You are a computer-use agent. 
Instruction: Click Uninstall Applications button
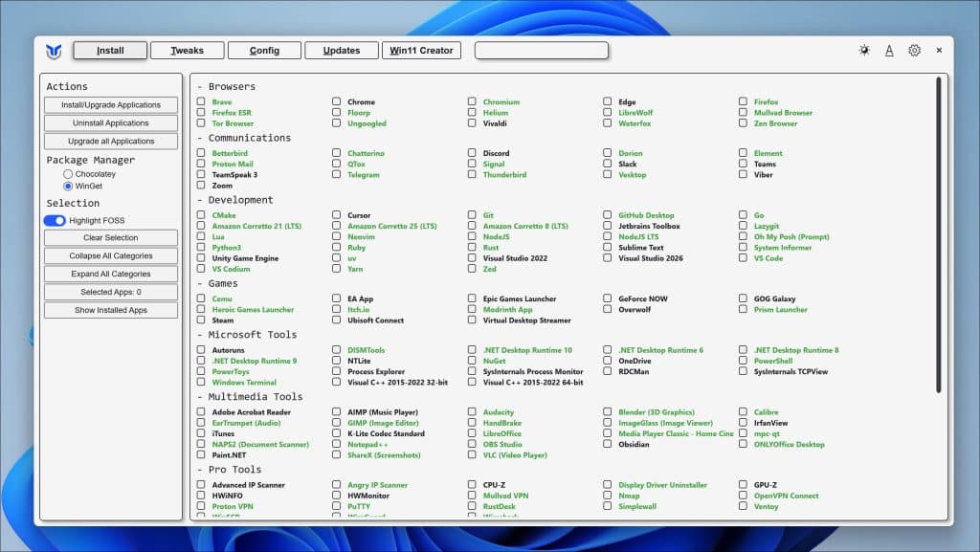pyautogui.click(x=111, y=123)
